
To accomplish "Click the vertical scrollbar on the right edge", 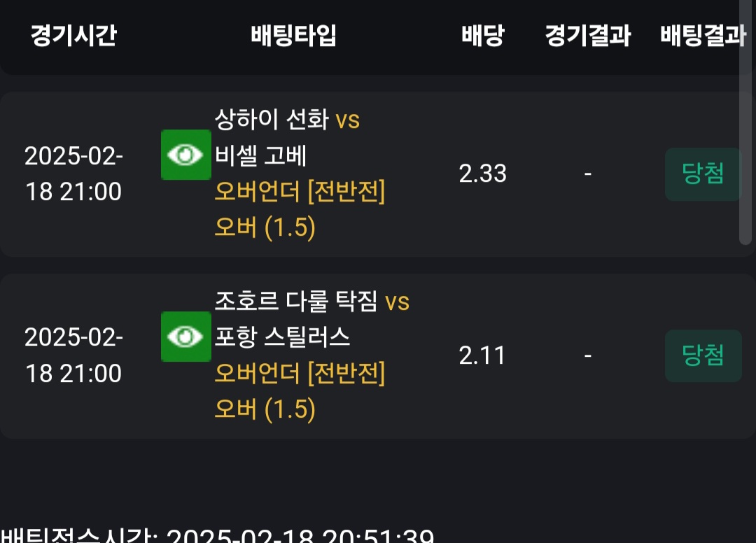I will tap(745, 126).
